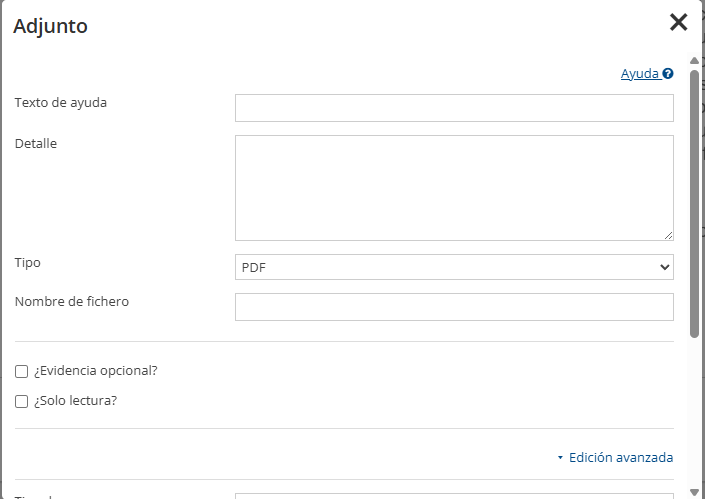The image size is (705, 499).
Task: Open the Ayuda help link
Action: tap(640, 74)
